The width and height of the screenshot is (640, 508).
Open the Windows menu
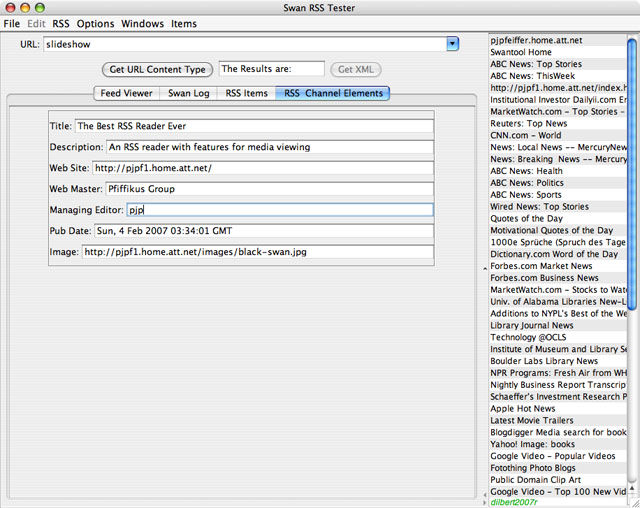point(142,23)
